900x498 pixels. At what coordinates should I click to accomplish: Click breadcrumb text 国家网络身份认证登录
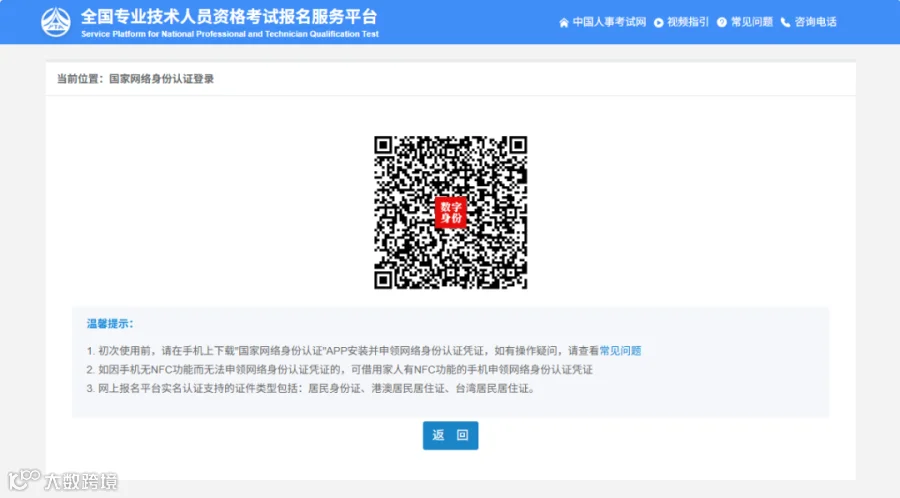[161, 79]
